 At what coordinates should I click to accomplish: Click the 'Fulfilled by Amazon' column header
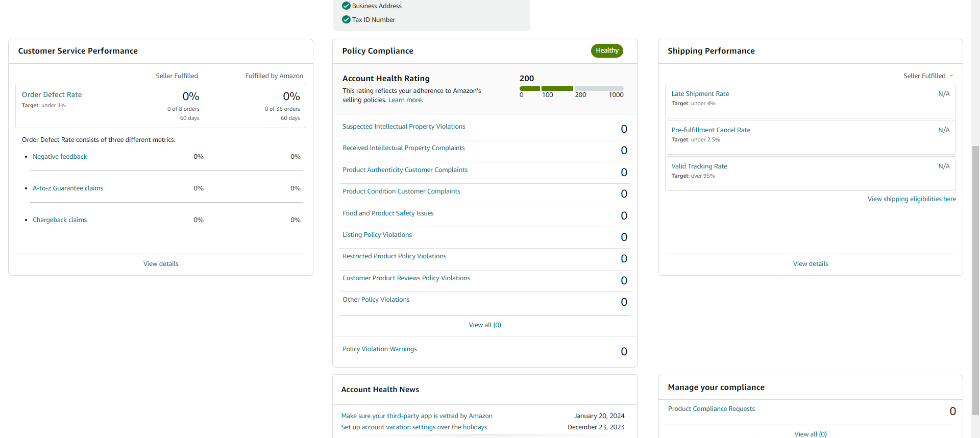(x=274, y=76)
